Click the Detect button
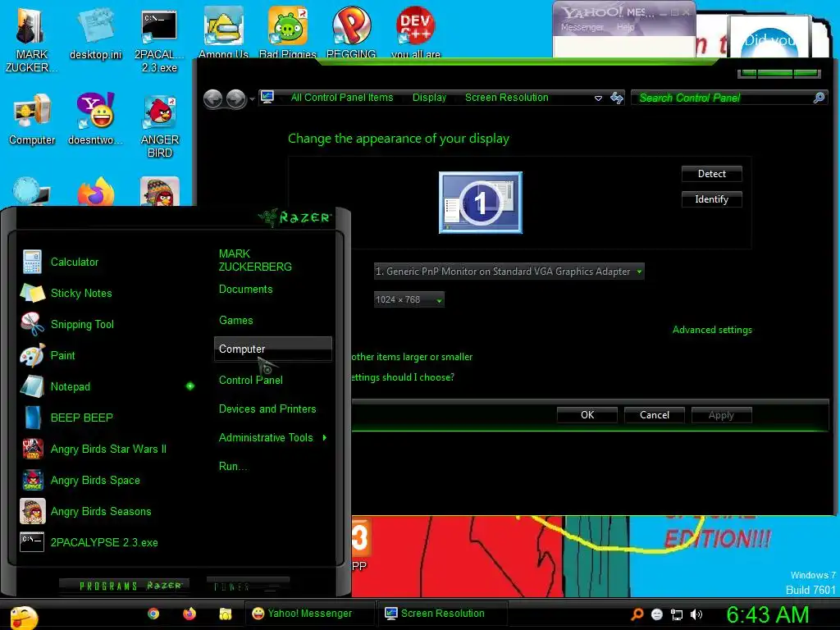 711,174
